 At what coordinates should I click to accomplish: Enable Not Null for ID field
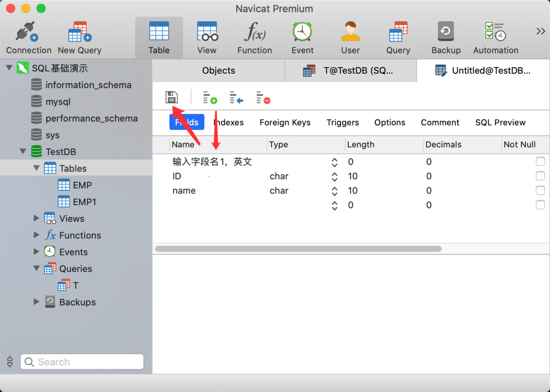pyautogui.click(x=540, y=176)
